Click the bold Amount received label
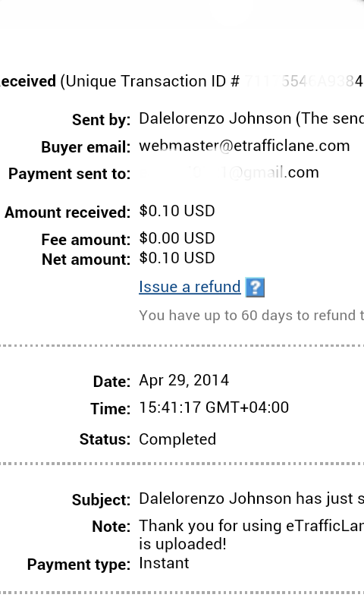The height and width of the screenshot is (607, 364). [x=67, y=212]
